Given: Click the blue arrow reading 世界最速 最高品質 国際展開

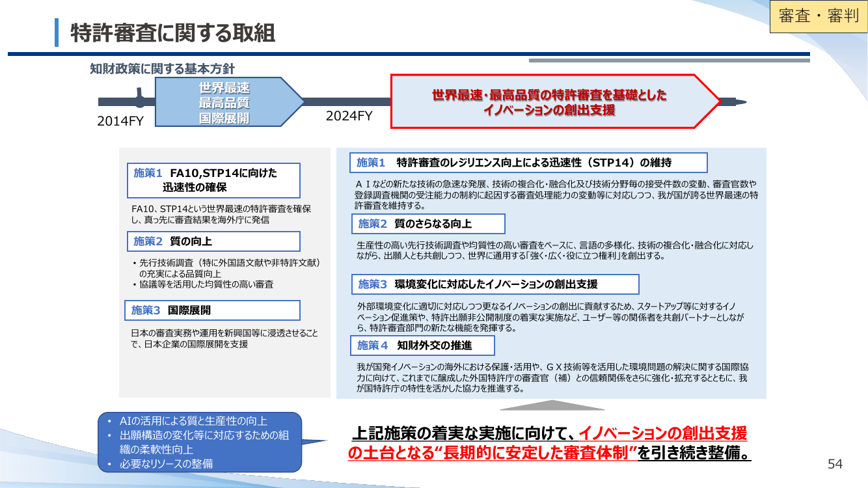Looking at the screenshot, I should pos(229,102).
